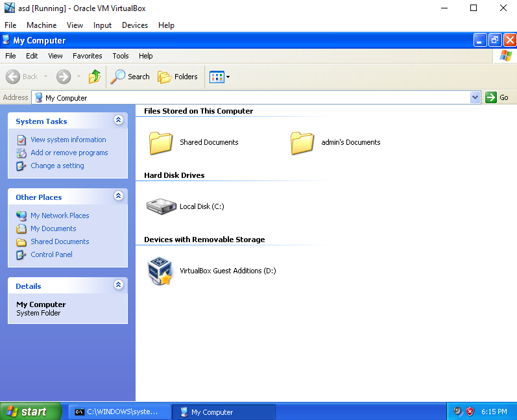Click the red security shield tray icon

click(470, 412)
